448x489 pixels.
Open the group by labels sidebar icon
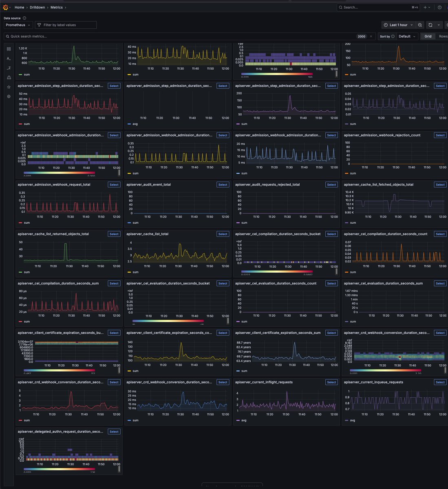[x=9, y=77]
